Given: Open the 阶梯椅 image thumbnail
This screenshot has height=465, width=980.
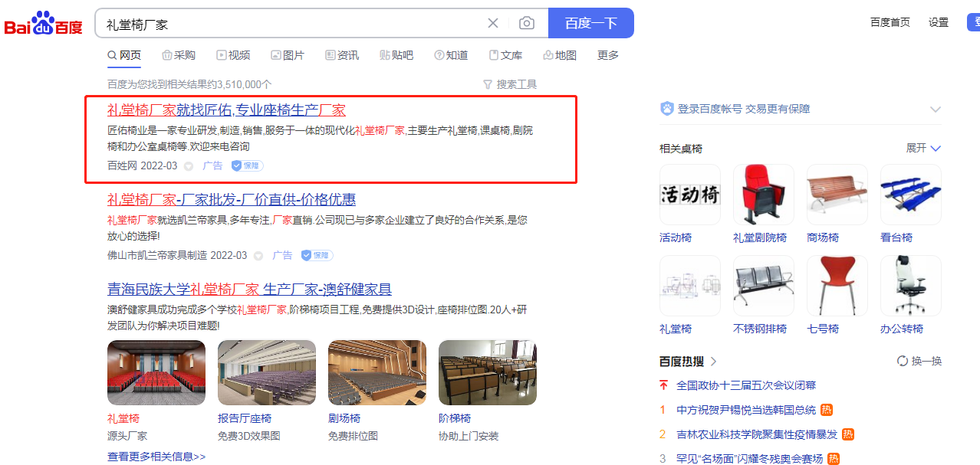Looking at the screenshot, I should [487, 372].
